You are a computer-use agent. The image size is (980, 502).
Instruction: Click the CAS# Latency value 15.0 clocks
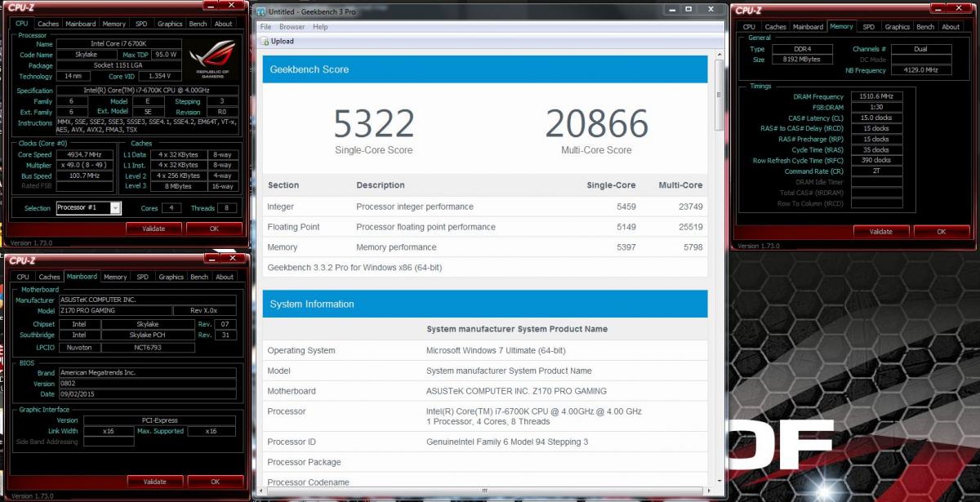coord(876,118)
